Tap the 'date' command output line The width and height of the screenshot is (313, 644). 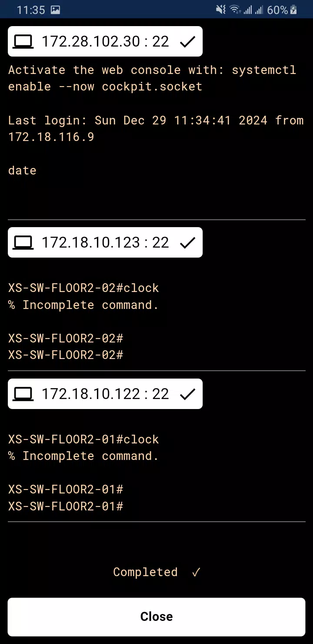[22, 170]
